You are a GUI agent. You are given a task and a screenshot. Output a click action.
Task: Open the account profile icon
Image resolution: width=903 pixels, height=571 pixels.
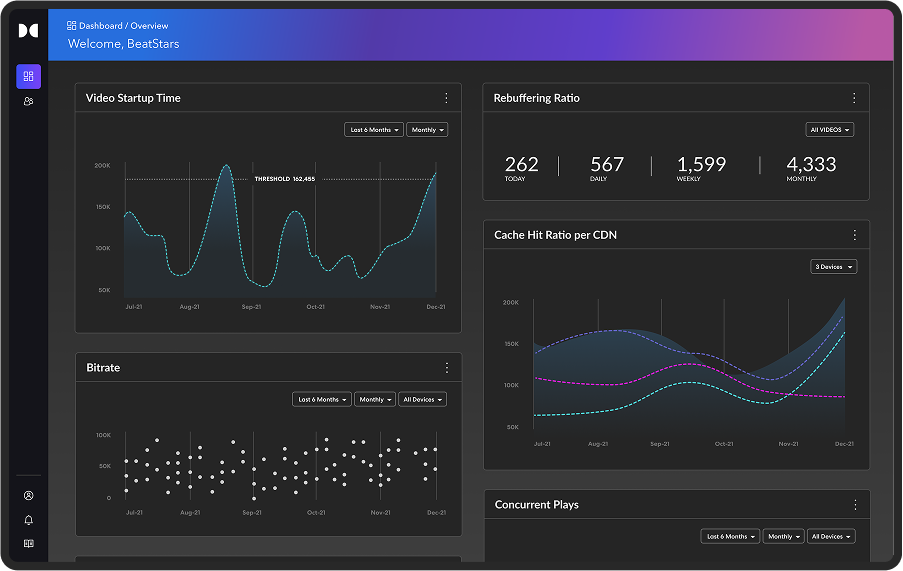pos(28,495)
